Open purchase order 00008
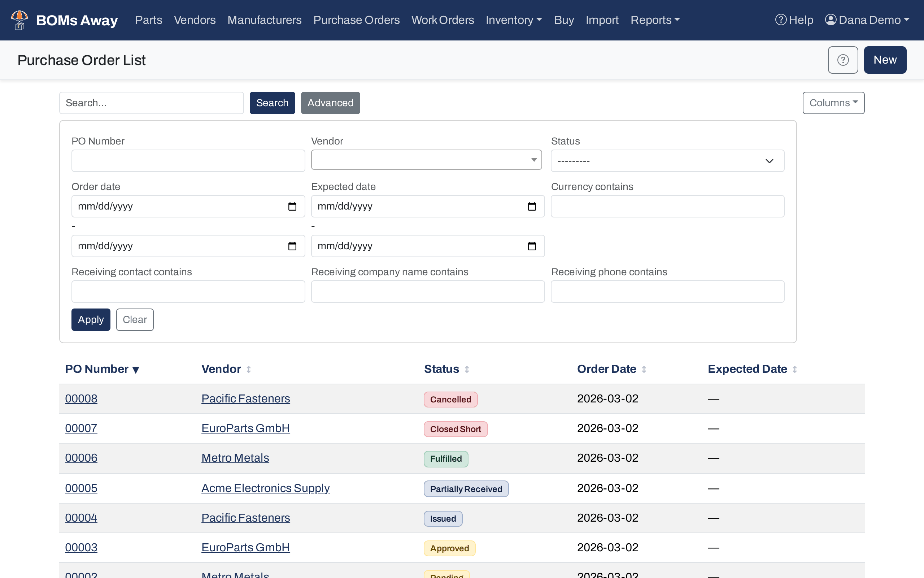 81,398
